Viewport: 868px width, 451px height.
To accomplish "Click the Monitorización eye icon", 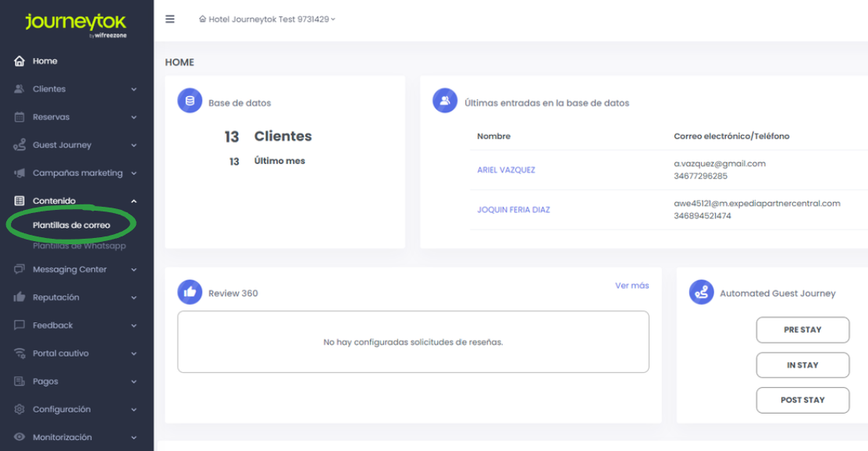I will pos(20,438).
